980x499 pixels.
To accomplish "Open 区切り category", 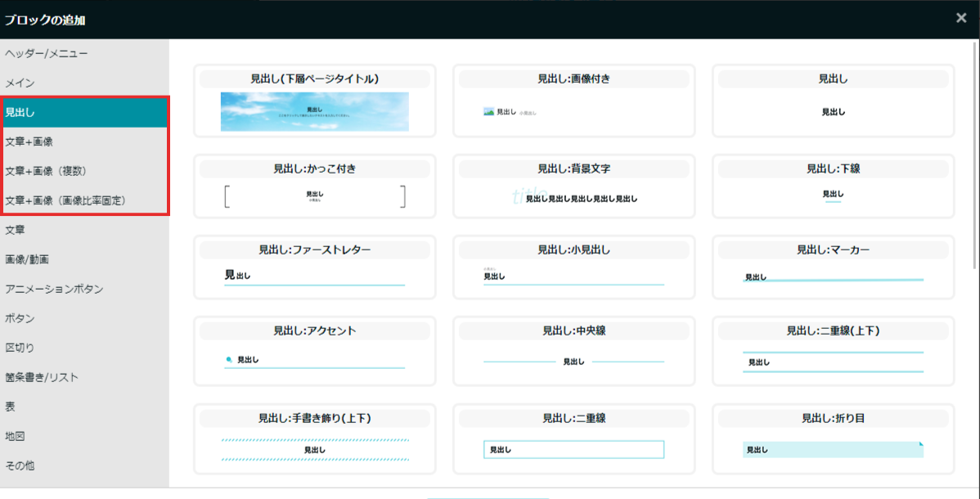I will (x=84, y=348).
